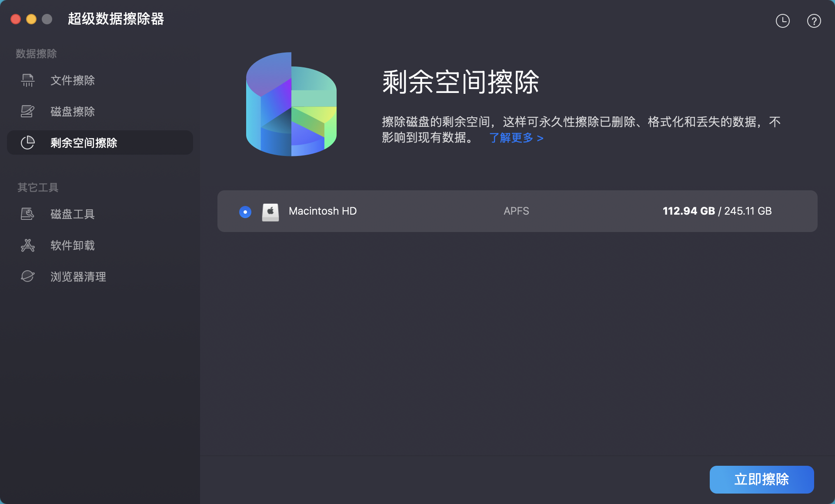Switch to the 文件擦除 sidebar entry
Viewport: 835px width, 504px height.
72,80
